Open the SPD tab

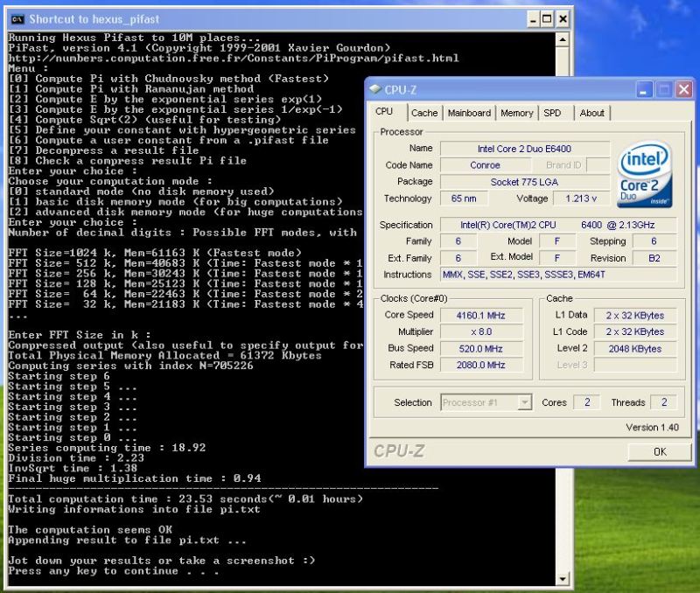click(x=552, y=113)
